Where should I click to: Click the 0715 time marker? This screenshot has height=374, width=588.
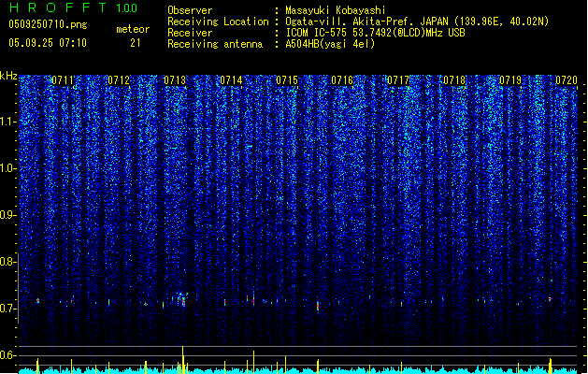286,80
